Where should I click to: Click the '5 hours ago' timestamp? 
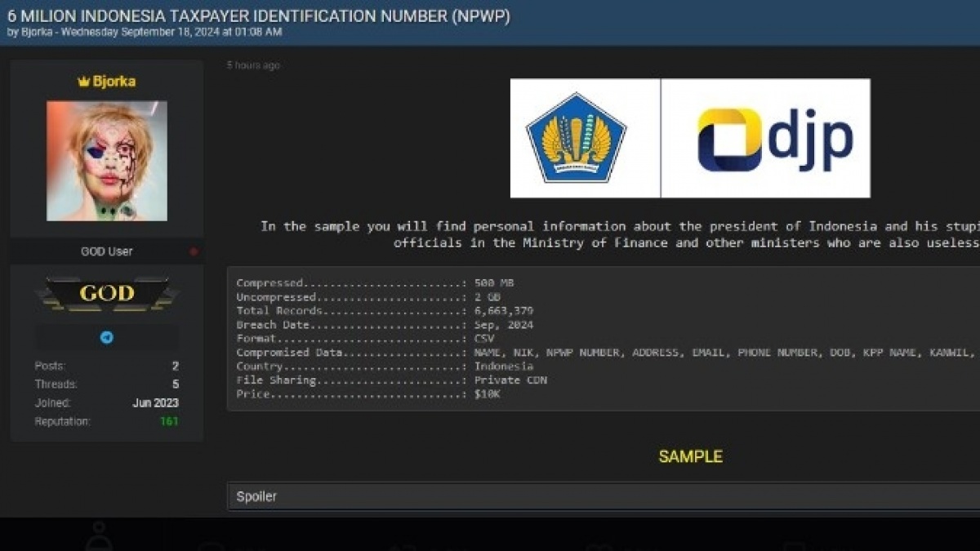click(253, 65)
